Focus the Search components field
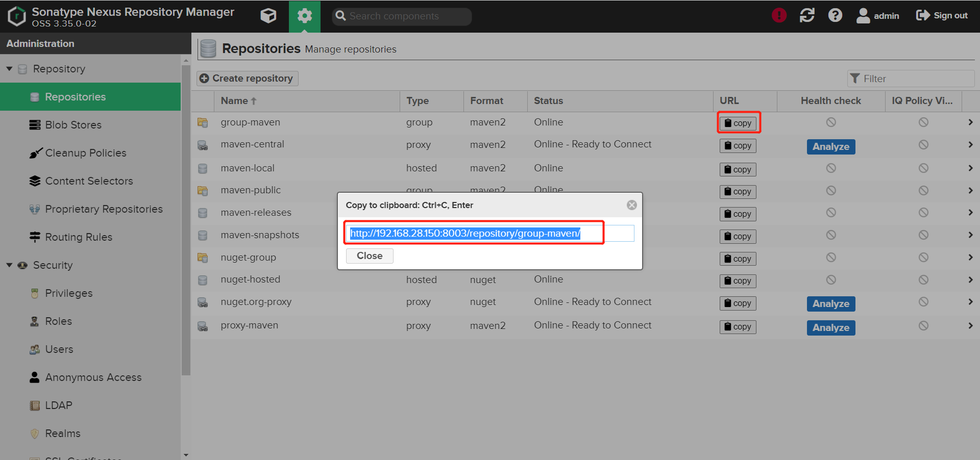The height and width of the screenshot is (460, 980). pyautogui.click(x=402, y=16)
